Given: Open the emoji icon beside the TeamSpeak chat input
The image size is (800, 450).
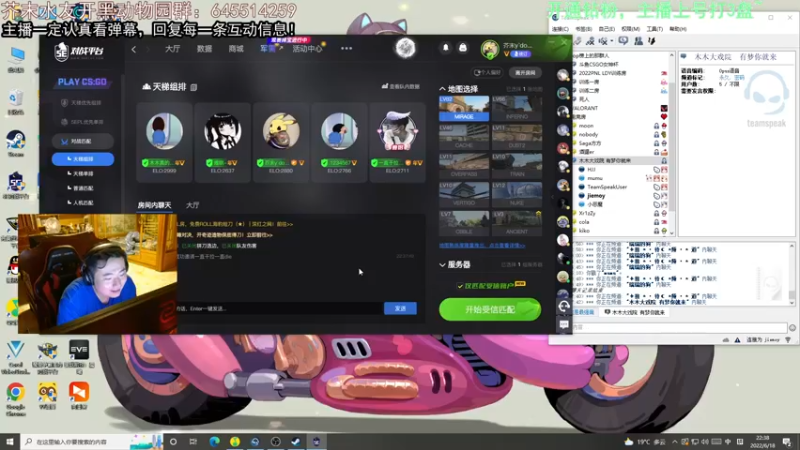Looking at the screenshot, I should coord(792,328).
